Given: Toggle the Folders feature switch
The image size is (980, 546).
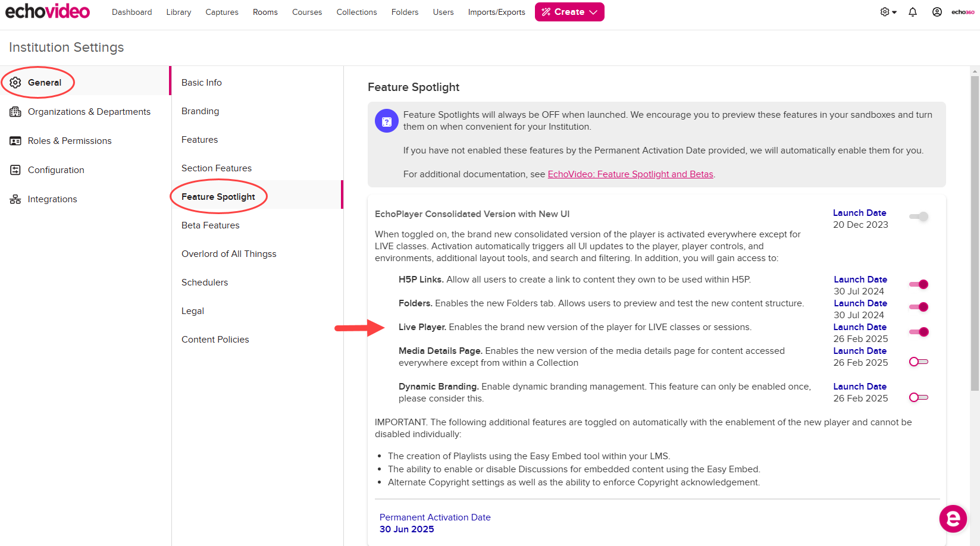Looking at the screenshot, I should (x=919, y=307).
